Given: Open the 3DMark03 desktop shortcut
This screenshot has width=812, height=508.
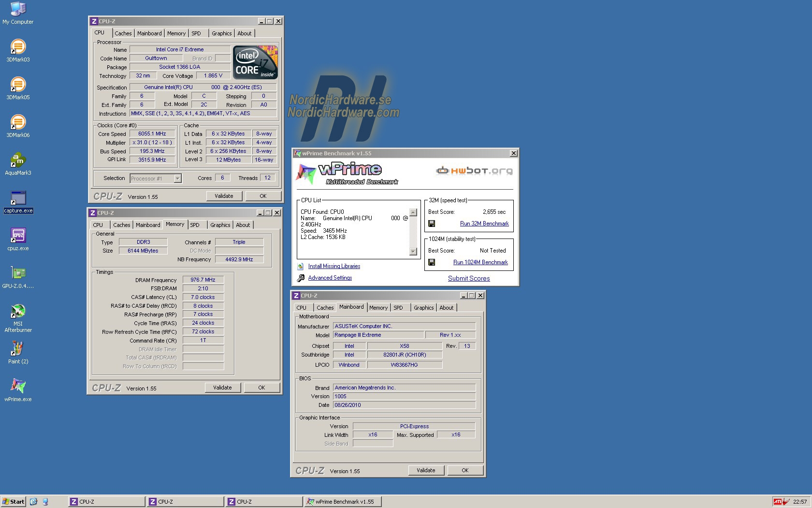Looking at the screenshot, I should point(18,47).
